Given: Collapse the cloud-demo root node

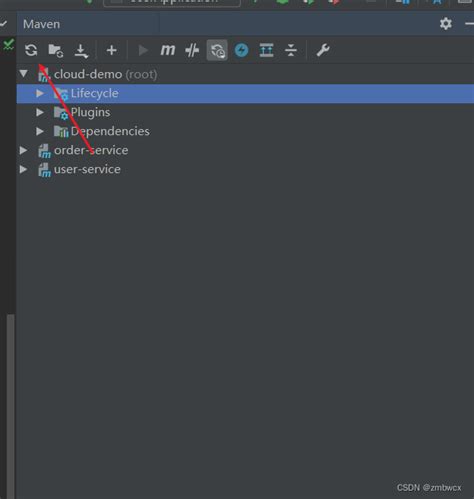Looking at the screenshot, I should pos(24,73).
